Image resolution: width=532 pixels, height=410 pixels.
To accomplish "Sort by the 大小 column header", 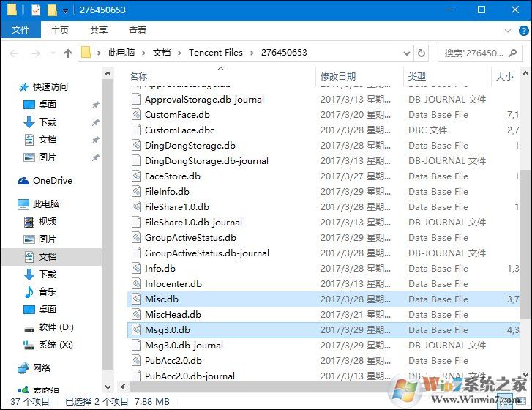I will tap(504, 76).
